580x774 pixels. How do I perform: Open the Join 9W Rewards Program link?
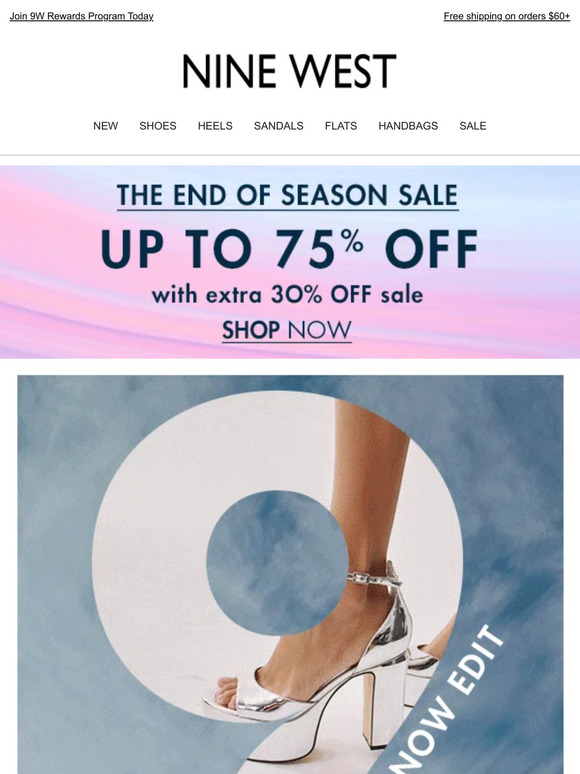[x=81, y=16]
